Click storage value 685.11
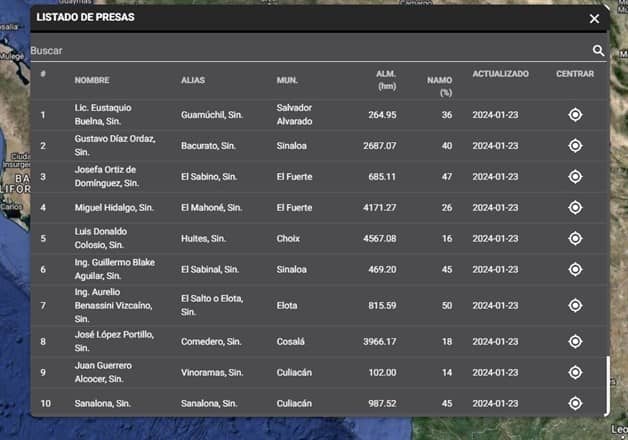 (382, 177)
